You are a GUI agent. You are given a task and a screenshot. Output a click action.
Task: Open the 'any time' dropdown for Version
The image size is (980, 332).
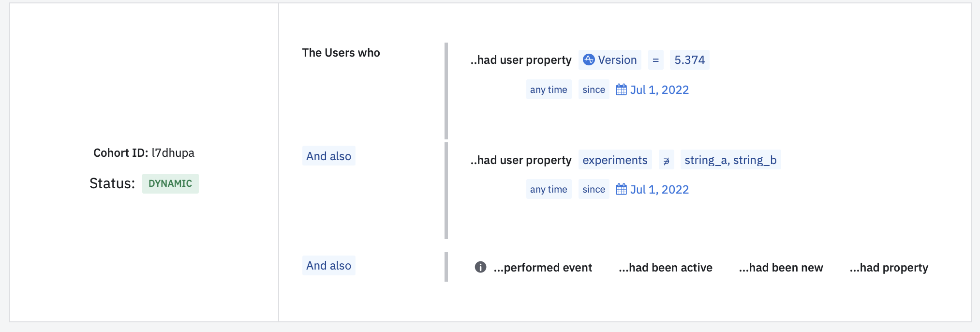pos(549,90)
